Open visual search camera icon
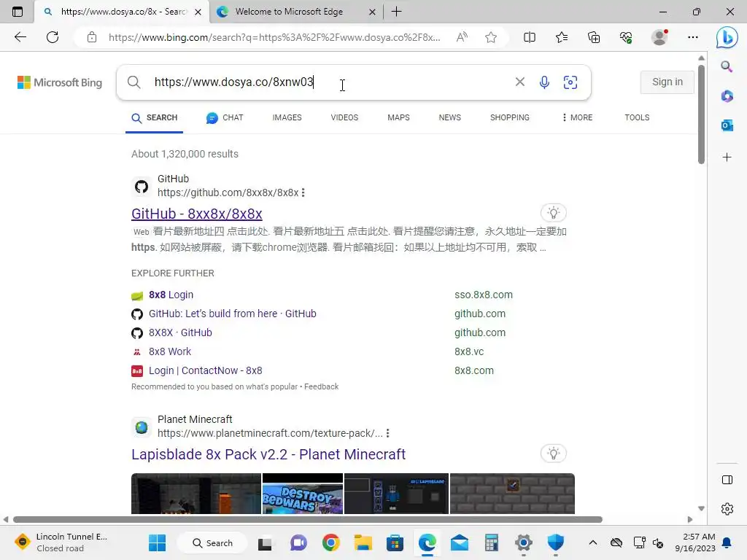Viewport: 747px width, 560px height. (570, 82)
